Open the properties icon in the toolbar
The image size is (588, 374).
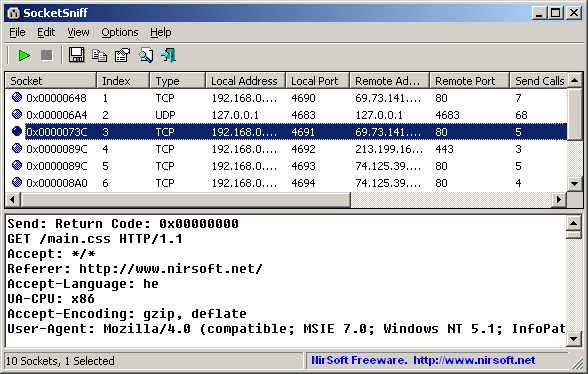pyautogui.click(x=122, y=56)
